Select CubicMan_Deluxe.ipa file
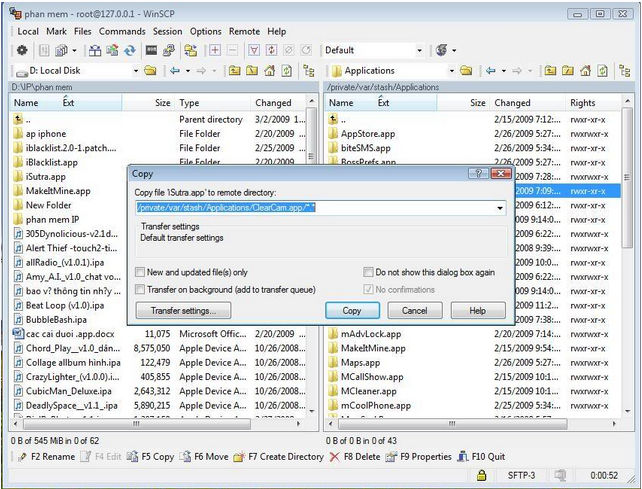 pos(68,391)
